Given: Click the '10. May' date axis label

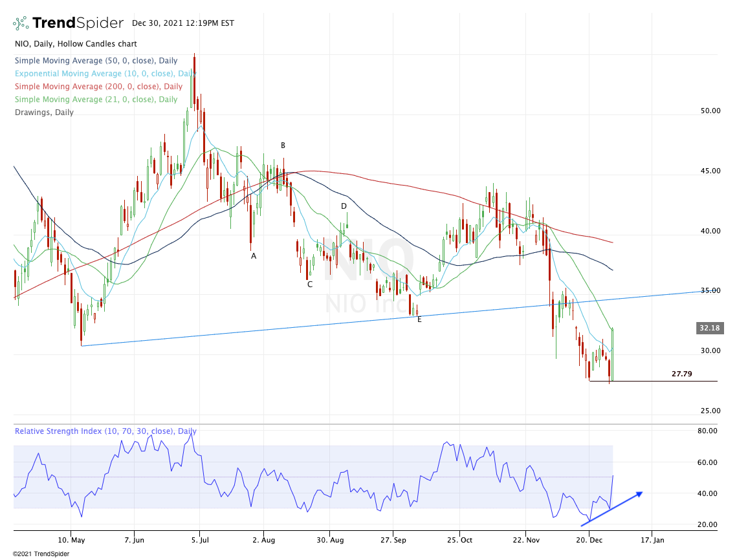Looking at the screenshot, I should point(71,540).
